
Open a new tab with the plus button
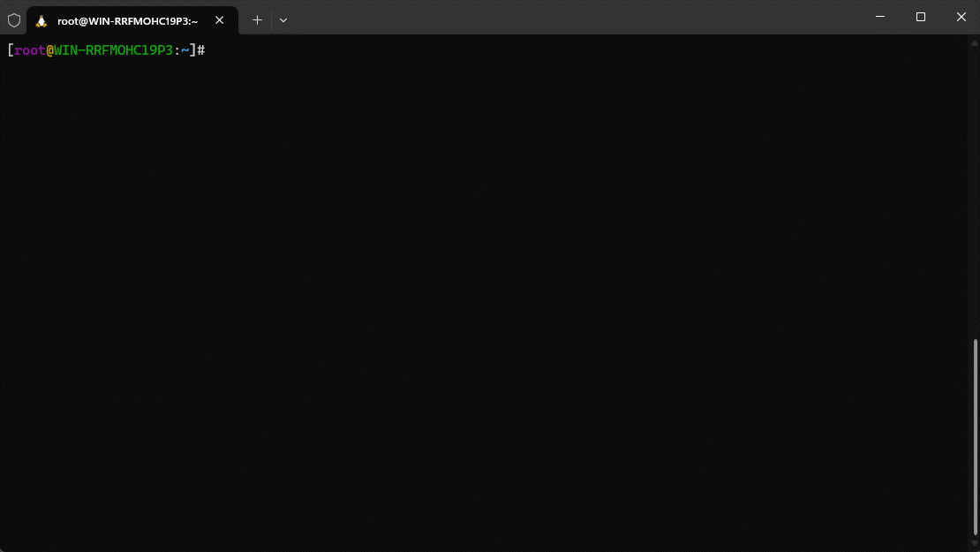coord(258,19)
